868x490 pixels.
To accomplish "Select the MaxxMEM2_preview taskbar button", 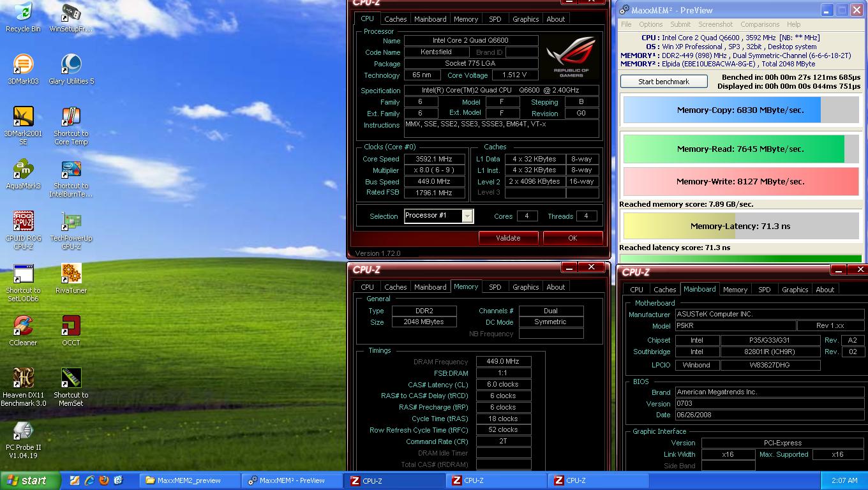I will 190,480.
